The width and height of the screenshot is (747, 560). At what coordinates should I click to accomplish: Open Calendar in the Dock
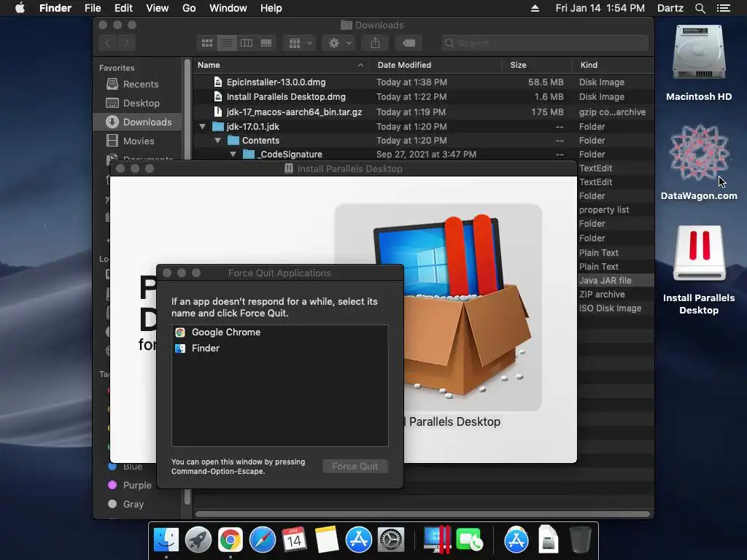pyautogui.click(x=294, y=540)
